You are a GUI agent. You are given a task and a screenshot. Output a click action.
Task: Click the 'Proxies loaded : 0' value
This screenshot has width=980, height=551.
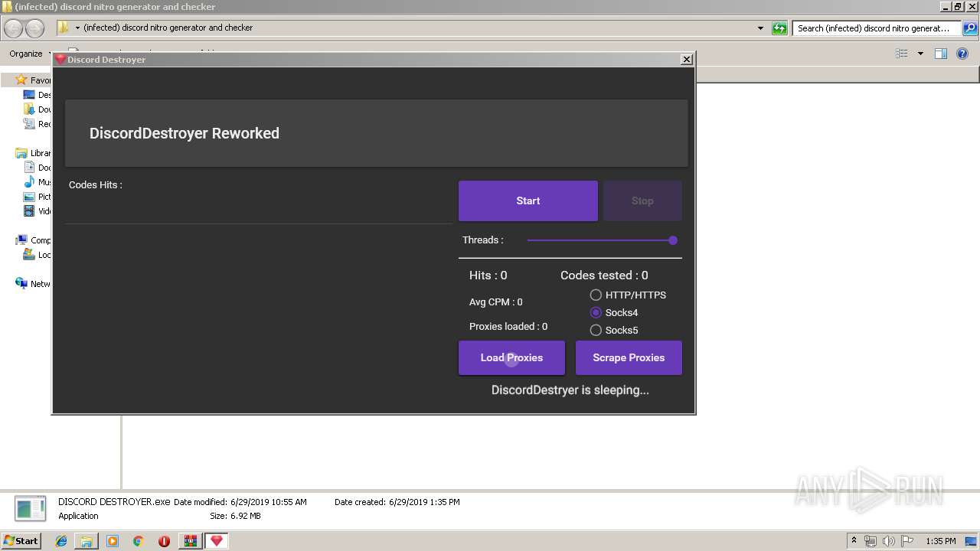(x=508, y=326)
